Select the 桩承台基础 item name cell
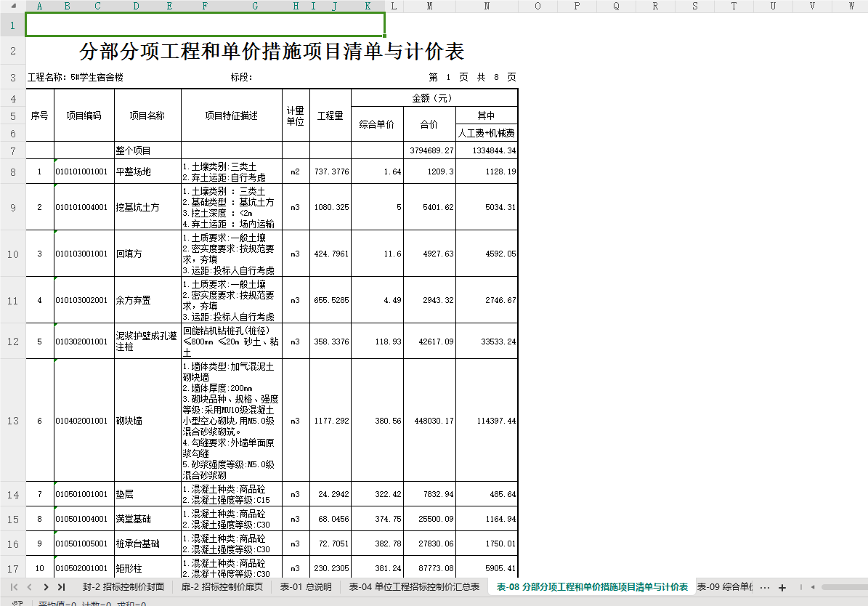The image size is (868, 606). [x=147, y=544]
